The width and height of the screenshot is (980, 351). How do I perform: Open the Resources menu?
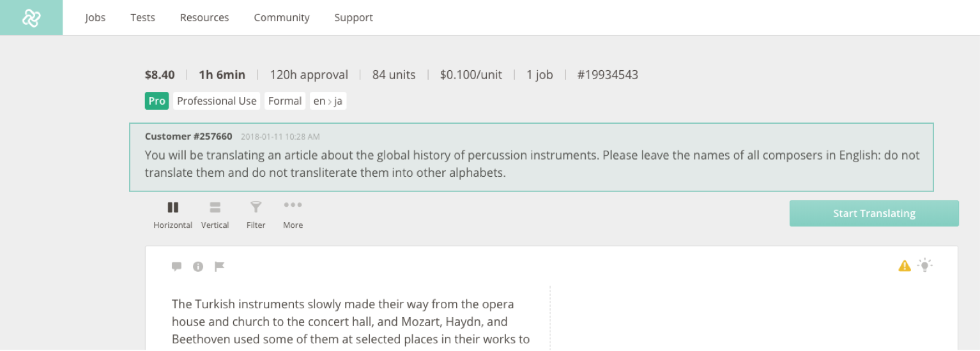(x=204, y=18)
